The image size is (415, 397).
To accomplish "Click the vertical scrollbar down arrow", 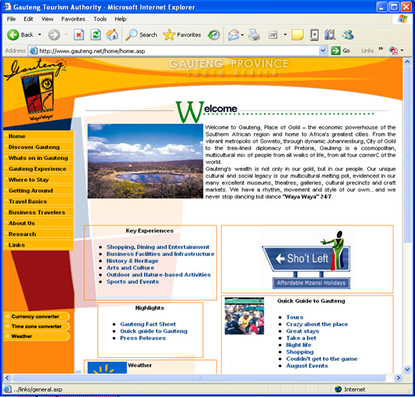I will pyautogui.click(x=407, y=369).
